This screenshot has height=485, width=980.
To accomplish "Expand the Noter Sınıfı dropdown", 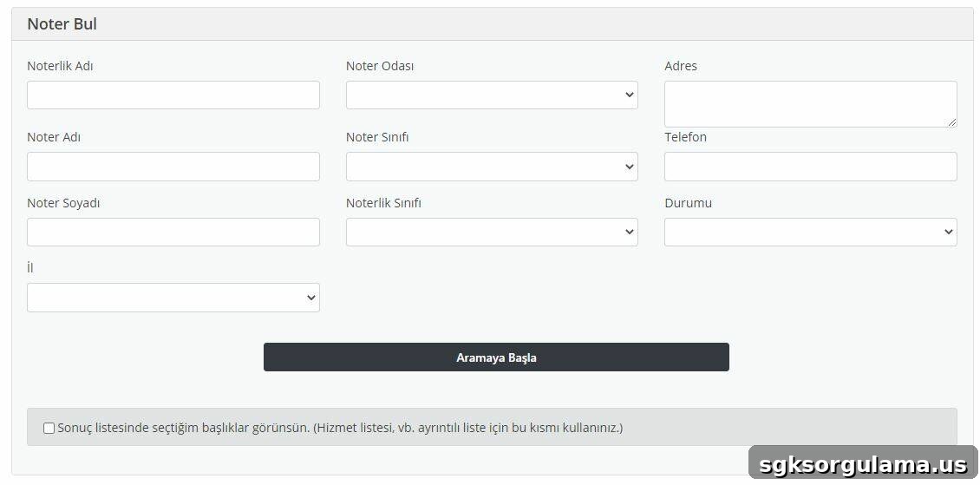I will tap(492, 167).
